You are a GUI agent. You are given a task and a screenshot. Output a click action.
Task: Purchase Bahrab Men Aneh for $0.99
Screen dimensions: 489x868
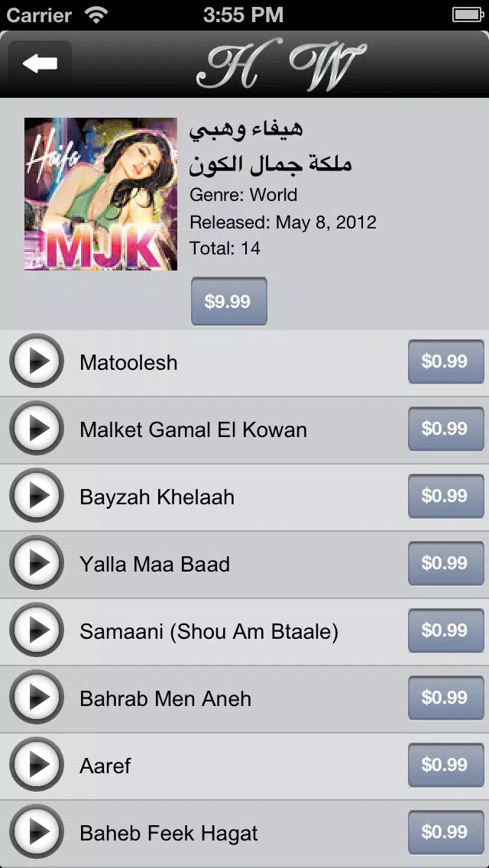tap(445, 698)
